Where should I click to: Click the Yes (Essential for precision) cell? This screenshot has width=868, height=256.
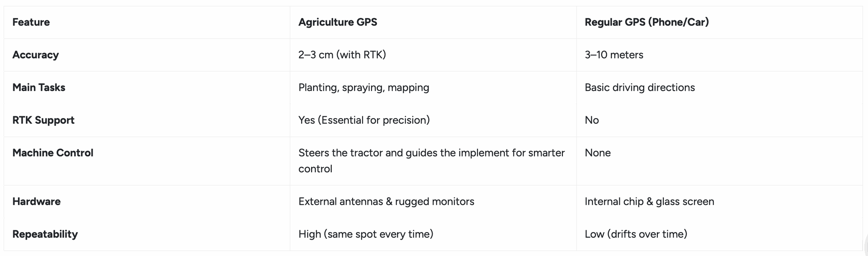364,120
